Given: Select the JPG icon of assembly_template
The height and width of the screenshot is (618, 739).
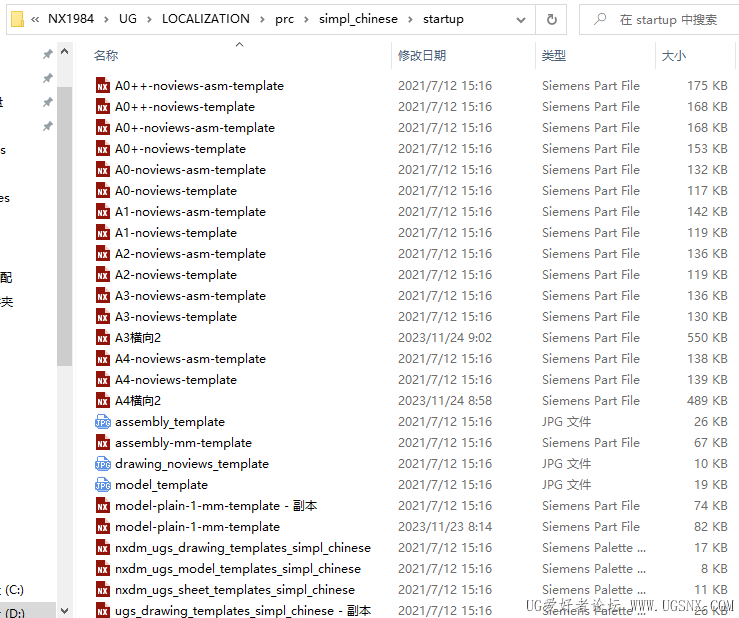Looking at the screenshot, I should click(x=103, y=422).
